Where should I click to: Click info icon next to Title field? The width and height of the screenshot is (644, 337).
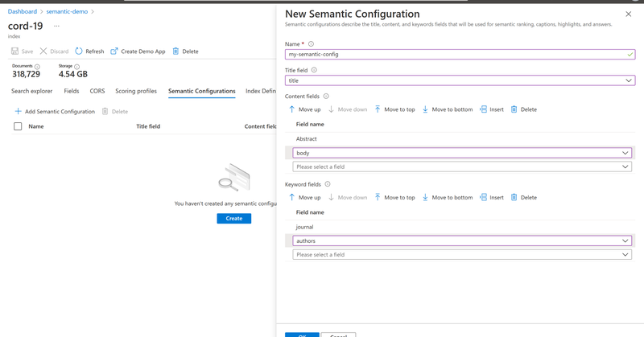314,70
